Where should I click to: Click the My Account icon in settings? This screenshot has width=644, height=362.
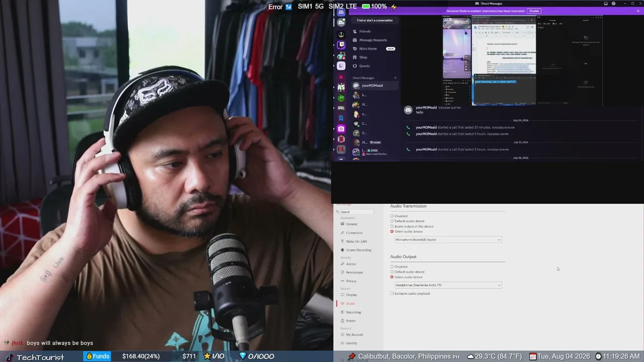343,334
